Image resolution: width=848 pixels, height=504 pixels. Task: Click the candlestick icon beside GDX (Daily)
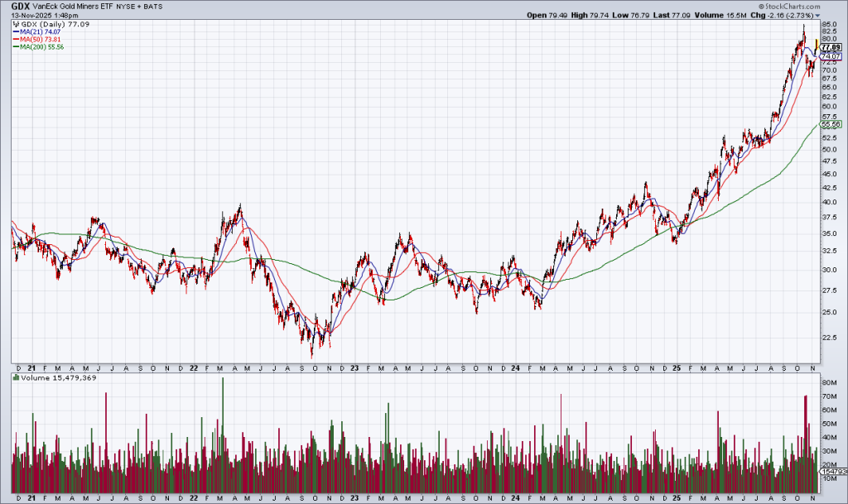(x=15, y=25)
